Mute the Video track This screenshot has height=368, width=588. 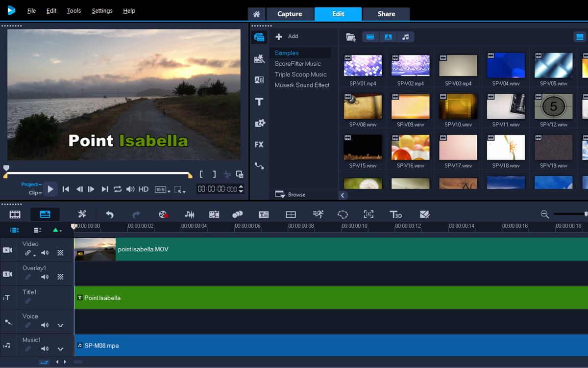pyautogui.click(x=45, y=253)
